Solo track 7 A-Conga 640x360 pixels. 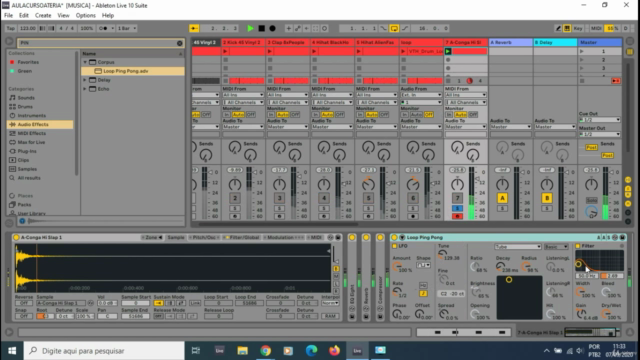click(457, 209)
